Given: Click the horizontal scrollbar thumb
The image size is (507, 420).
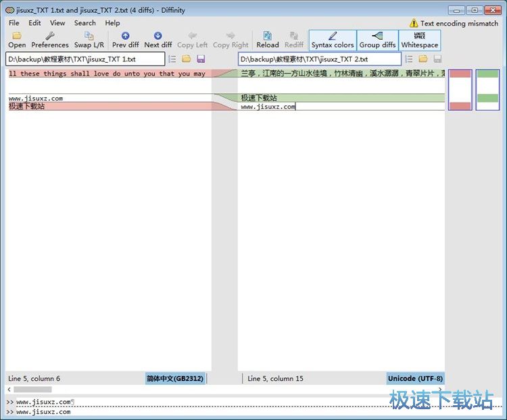Looking at the screenshot, I should click(32, 390).
